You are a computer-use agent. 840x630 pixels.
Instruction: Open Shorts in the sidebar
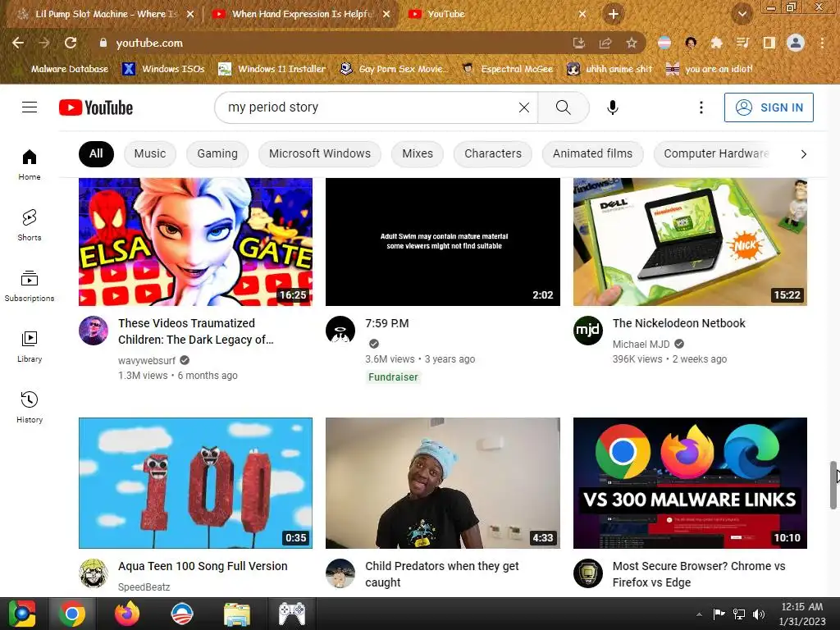(x=30, y=225)
